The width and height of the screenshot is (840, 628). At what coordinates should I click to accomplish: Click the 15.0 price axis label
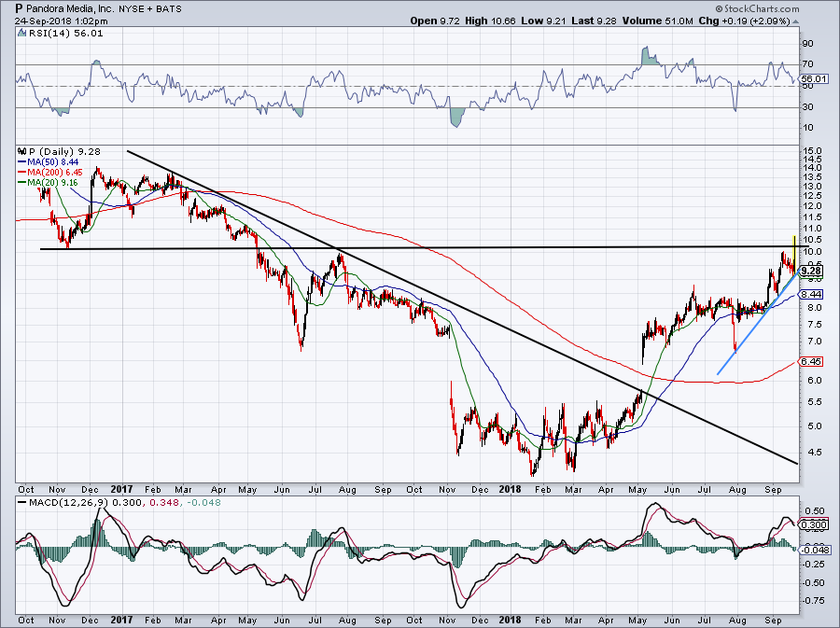(811, 151)
